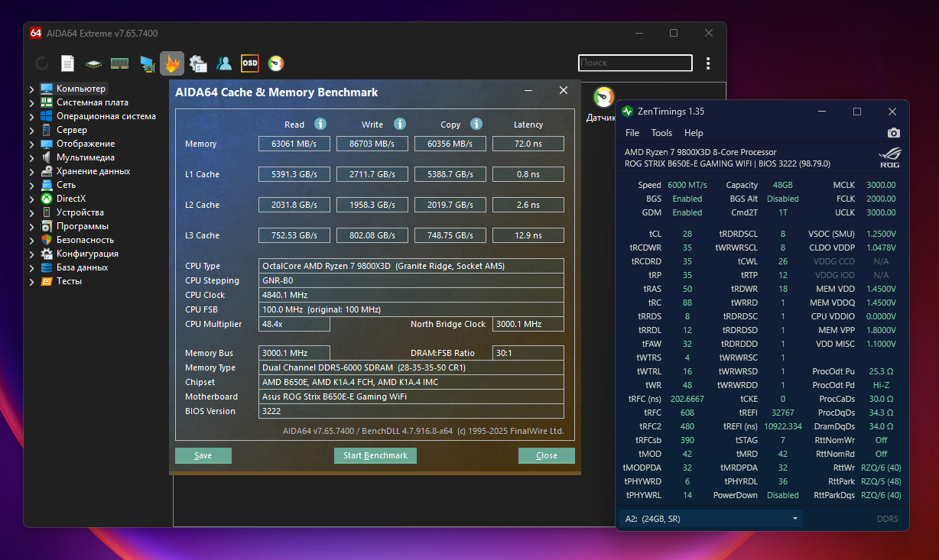Expand the Хранение данных tree node
The image size is (939, 560).
point(32,171)
